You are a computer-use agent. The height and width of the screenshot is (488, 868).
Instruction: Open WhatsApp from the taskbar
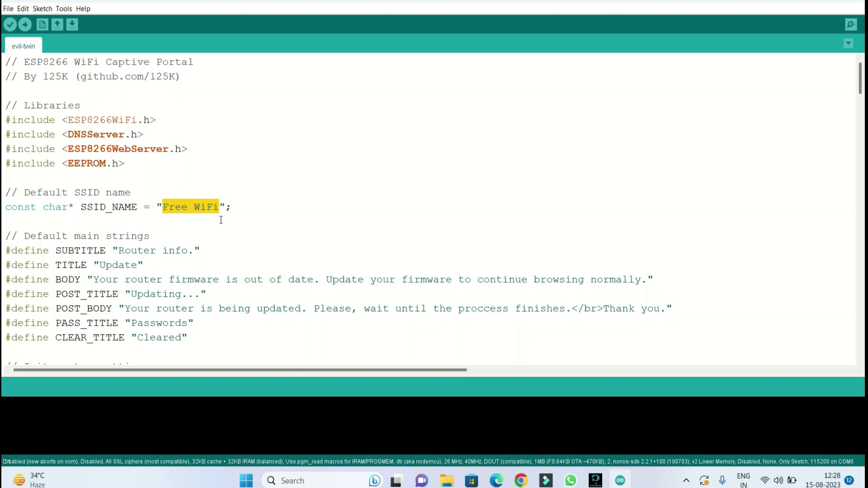pos(570,480)
